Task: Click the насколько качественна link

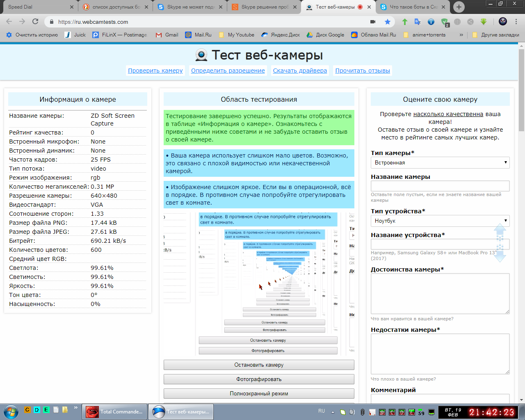Action: (x=448, y=114)
